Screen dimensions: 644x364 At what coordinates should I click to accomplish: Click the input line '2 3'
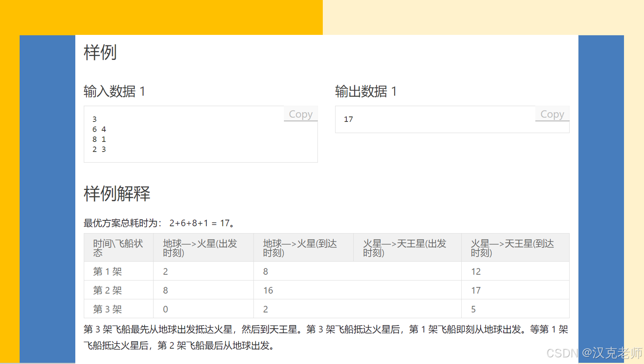(99, 149)
